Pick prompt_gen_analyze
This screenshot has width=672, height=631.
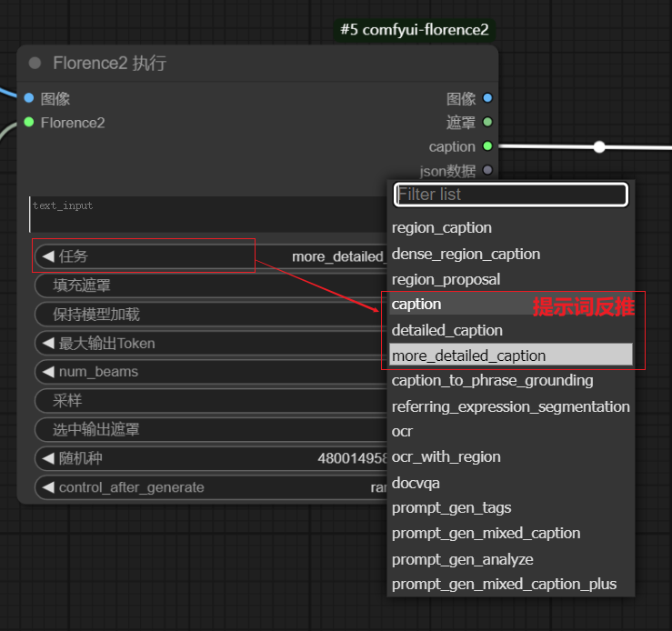click(x=510, y=559)
